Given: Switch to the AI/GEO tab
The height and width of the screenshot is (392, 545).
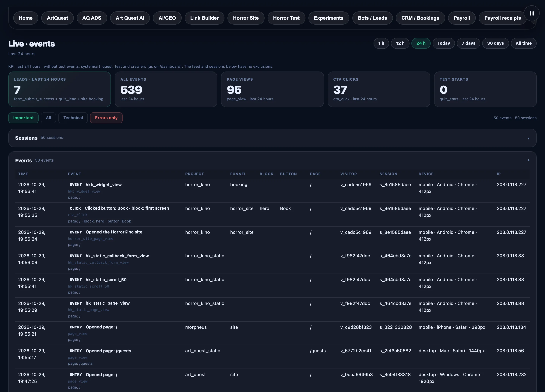Looking at the screenshot, I should (167, 18).
